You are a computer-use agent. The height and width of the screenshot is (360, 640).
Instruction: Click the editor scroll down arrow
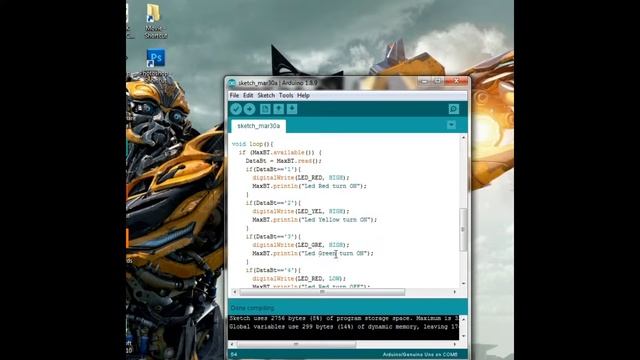pyautogui.click(x=463, y=283)
